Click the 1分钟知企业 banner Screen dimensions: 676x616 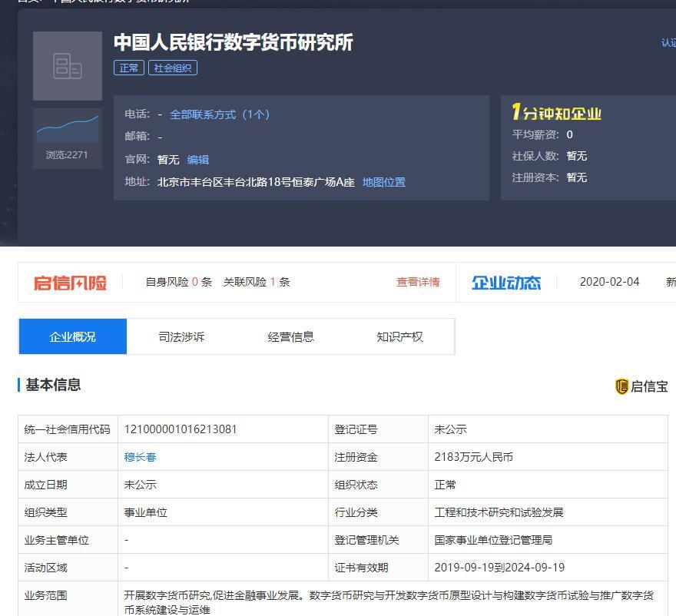point(556,112)
